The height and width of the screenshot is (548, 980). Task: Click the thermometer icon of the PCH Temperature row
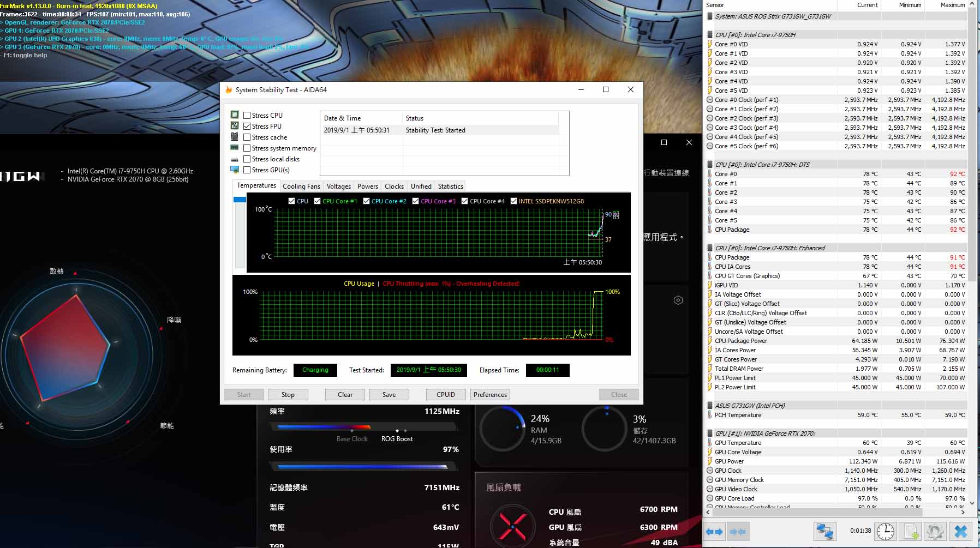click(710, 415)
